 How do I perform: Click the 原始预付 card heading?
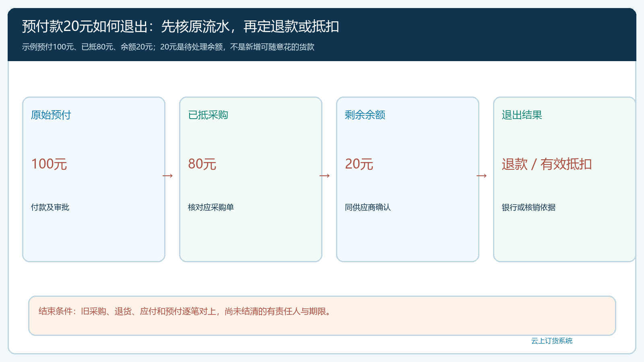(51, 115)
